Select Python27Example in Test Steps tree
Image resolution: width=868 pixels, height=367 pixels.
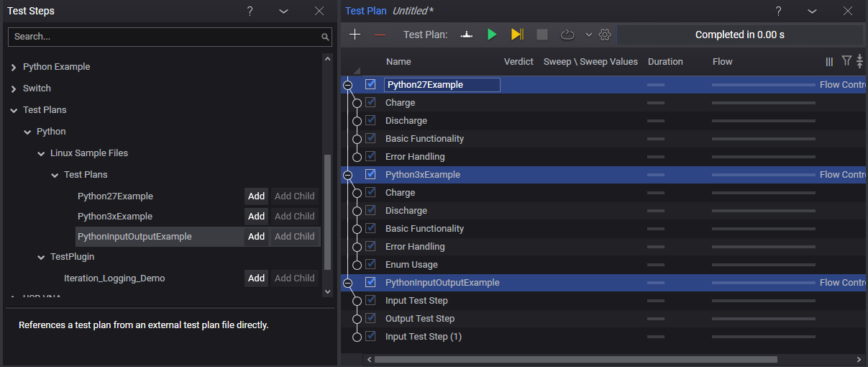(x=115, y=196)
